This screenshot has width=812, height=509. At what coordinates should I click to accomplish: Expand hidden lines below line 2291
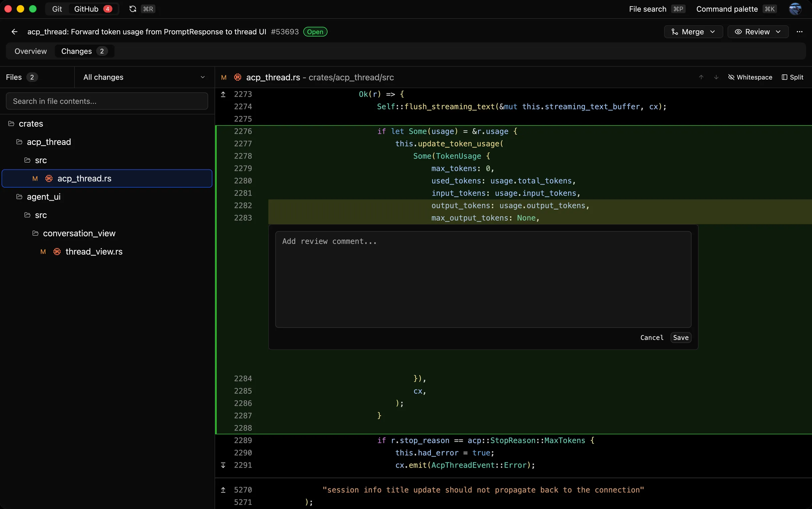click(x=223, y=465)
